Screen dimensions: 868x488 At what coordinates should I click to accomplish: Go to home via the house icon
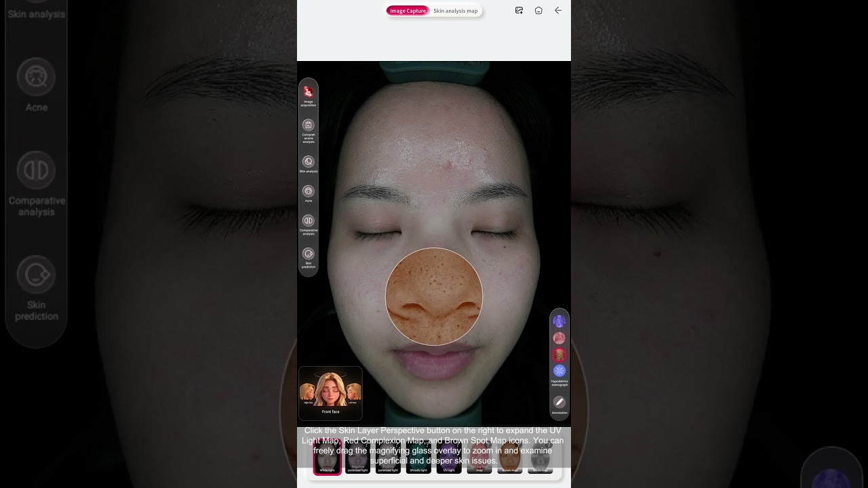pos(538,10)
